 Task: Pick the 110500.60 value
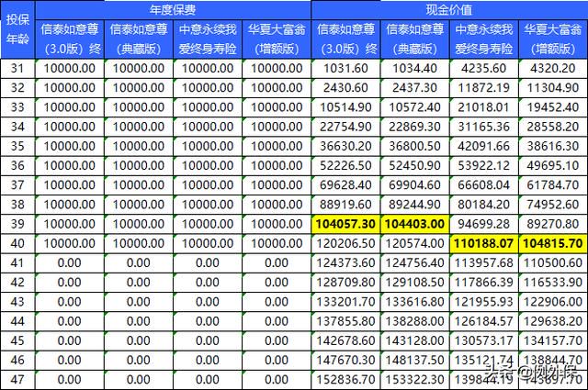pos(553,263)
